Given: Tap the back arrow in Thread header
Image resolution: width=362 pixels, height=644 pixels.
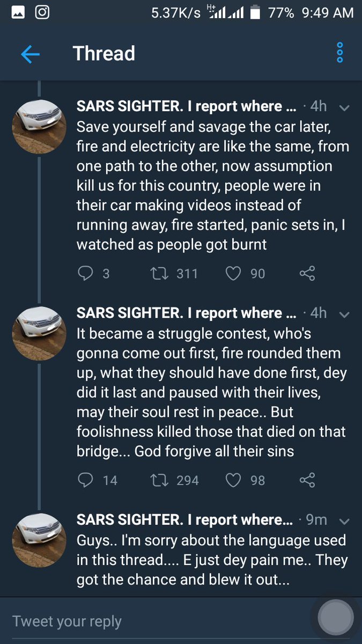Looking at the screenshot, I should point(30,54).
